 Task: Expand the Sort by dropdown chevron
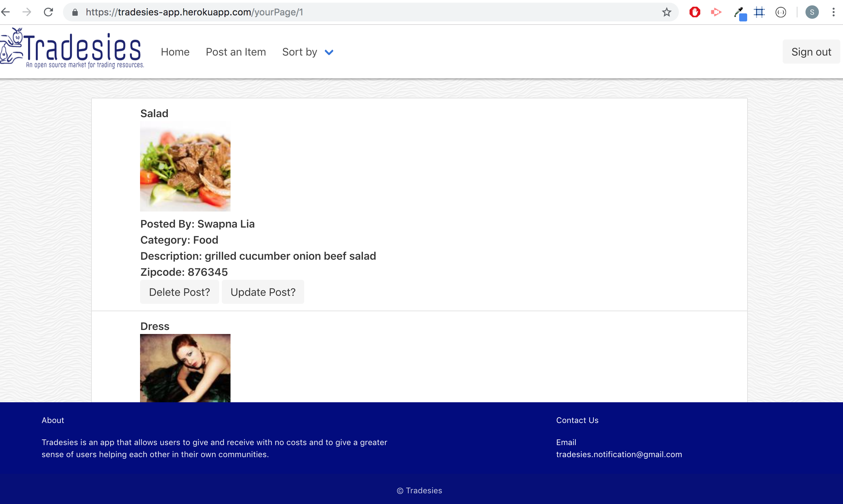click(x=329, y=52)
